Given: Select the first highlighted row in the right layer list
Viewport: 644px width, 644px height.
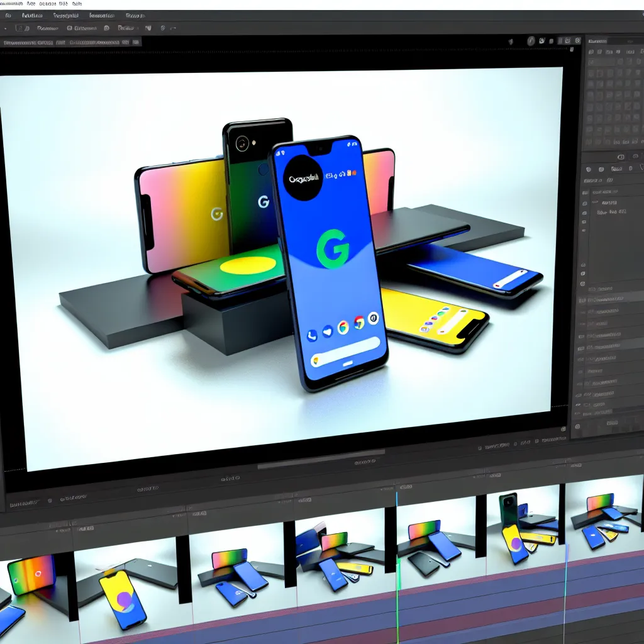Looking at the screenshot, I should click(612, 299).
